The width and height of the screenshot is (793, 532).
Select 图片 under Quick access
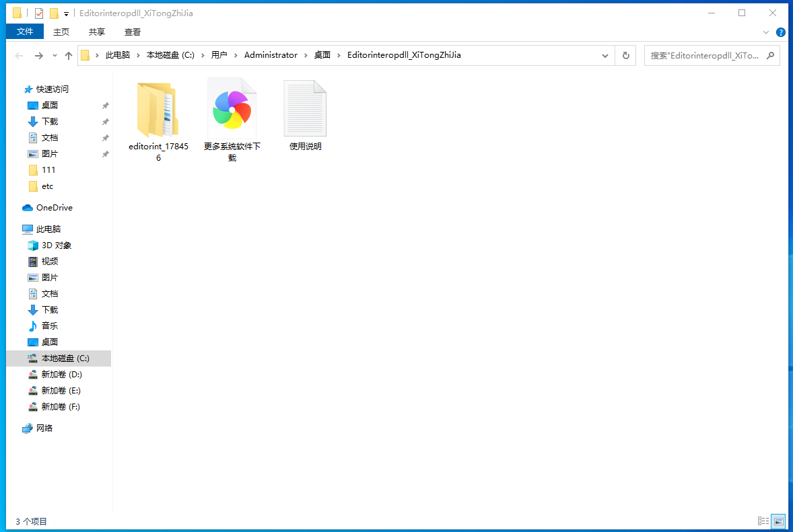[x=50, y=153]
